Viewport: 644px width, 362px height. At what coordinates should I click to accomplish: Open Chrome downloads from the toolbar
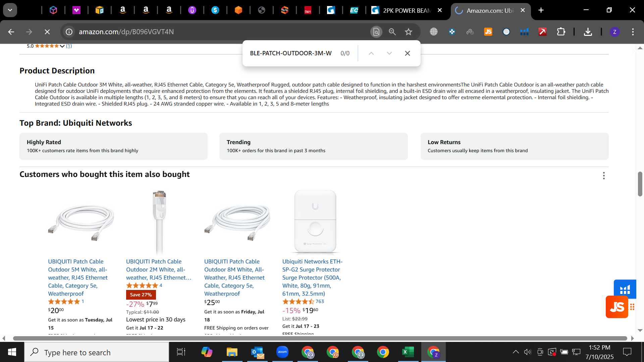point(588,32)
